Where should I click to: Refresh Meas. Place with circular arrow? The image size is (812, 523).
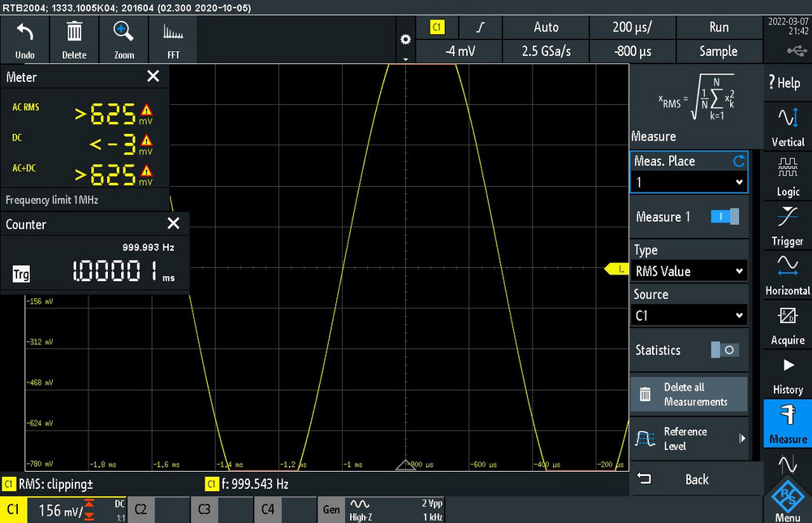[x=739, y=161]
